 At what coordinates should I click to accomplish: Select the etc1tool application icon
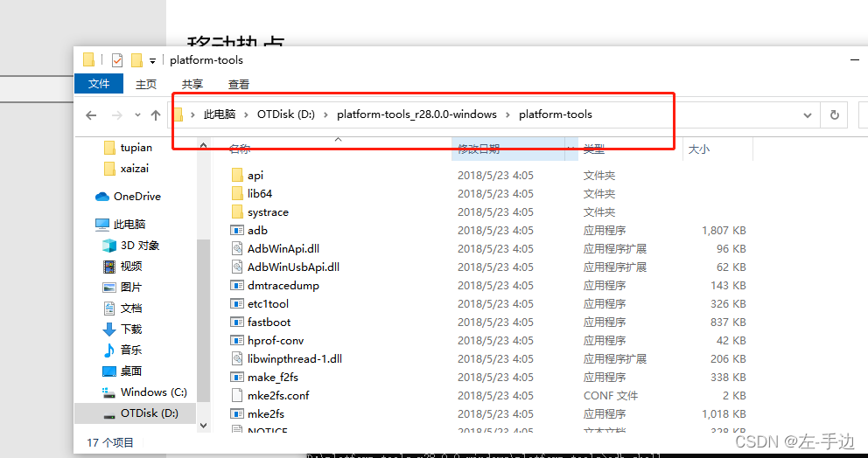tap(237, 303)
